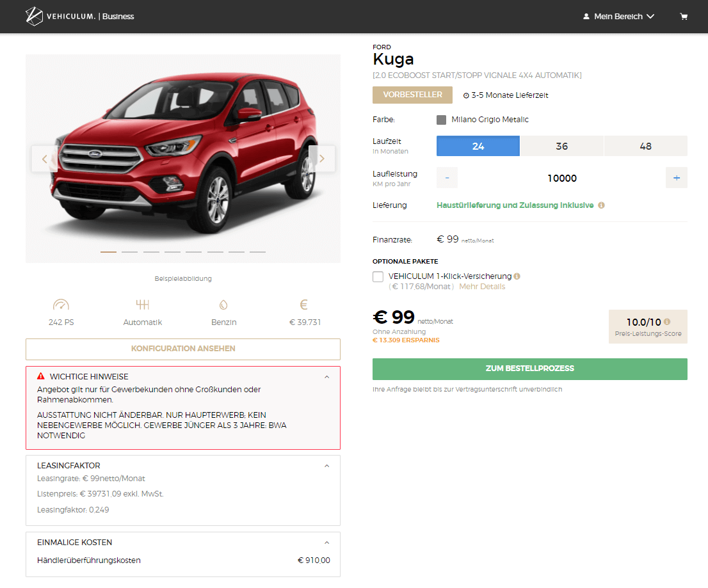The height and width of the screenshot is (588, 708).
Task: Jump to fifth carousel image indicator
Action: coord(194,252)
